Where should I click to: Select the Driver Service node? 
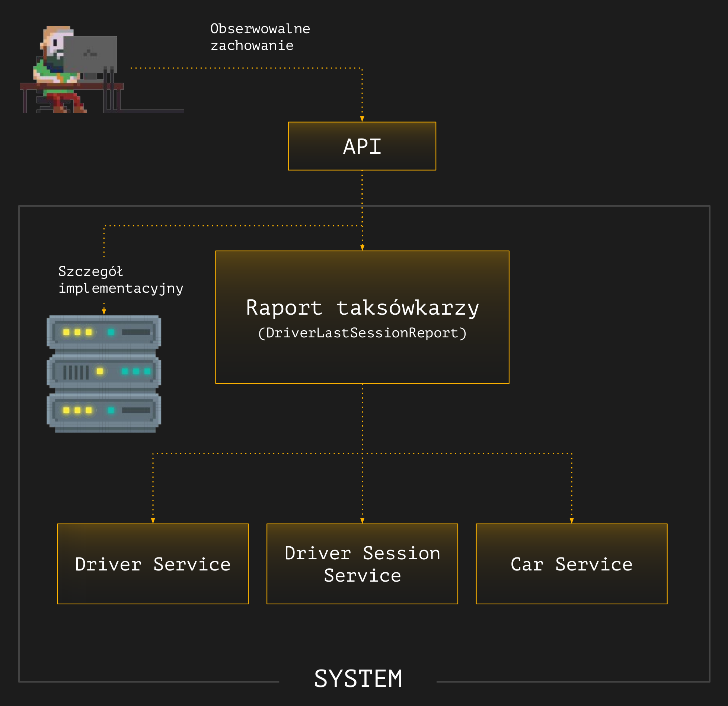coord(153,564)
